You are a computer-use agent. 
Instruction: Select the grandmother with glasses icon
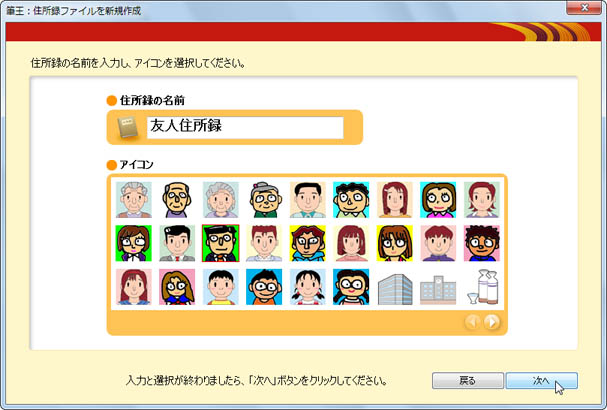tap(265, 199)
